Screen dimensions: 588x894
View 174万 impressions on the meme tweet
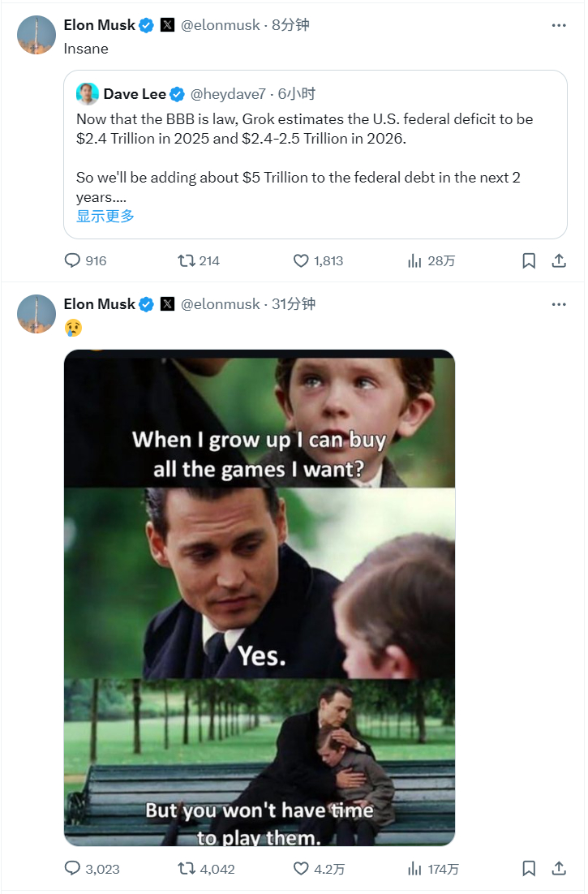[x=433, y=868]
